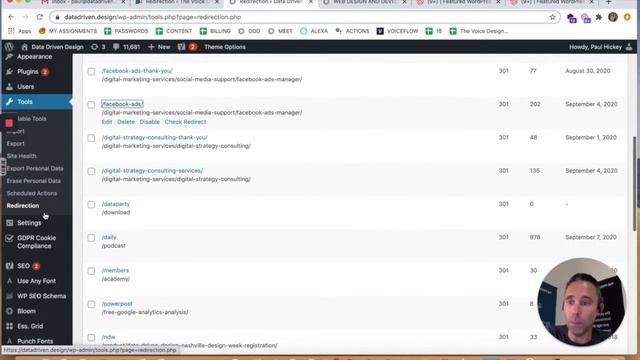This screenshot has width=640, height=360.
Task: Check the /facebook-ads-thank-you/ redirect checkbox
Action: (91, 71)
